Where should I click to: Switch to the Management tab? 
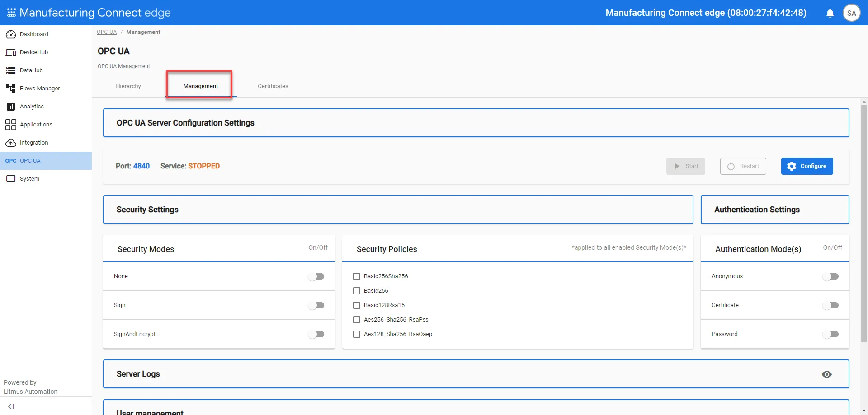[x=201, y=86]
